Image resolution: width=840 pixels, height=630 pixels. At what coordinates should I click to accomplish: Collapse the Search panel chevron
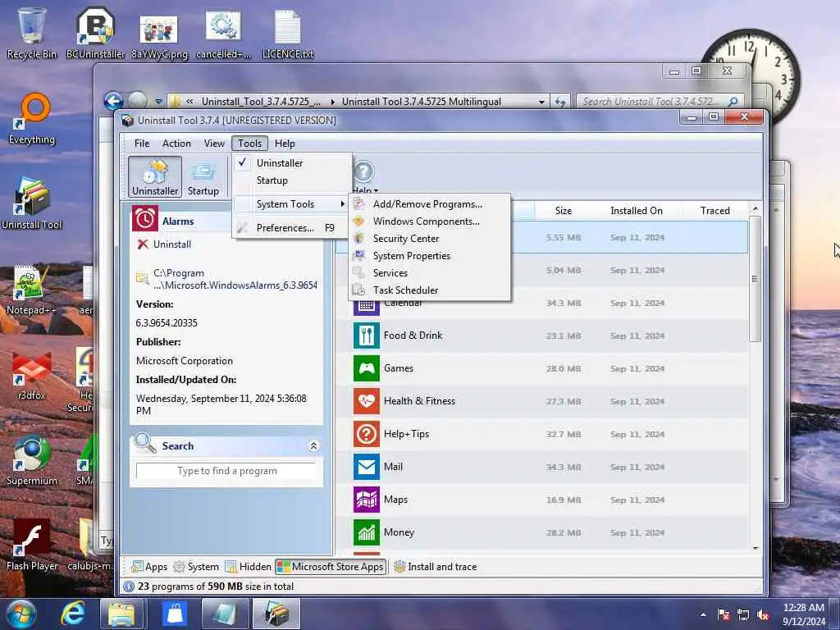(x=314, y=445)
